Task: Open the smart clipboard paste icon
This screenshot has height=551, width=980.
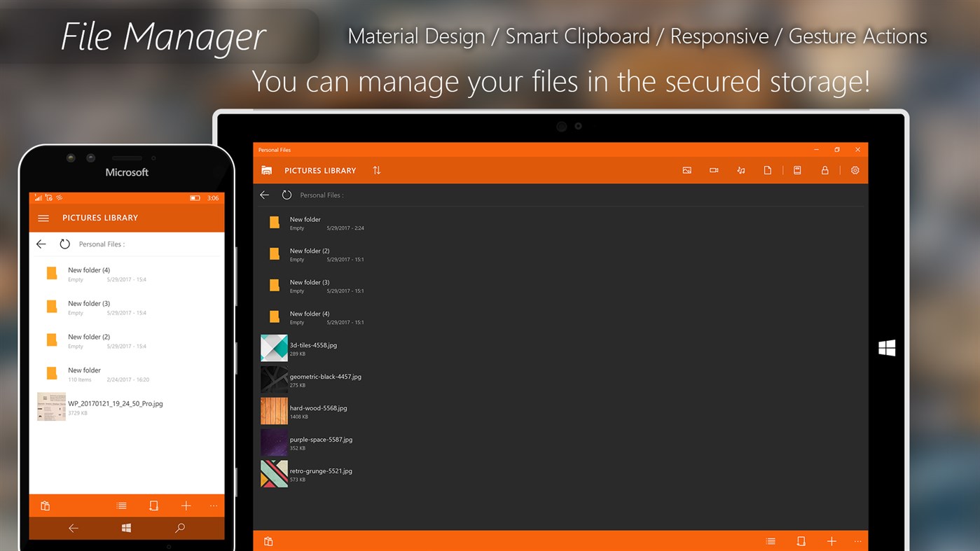Action: [268, 540]
